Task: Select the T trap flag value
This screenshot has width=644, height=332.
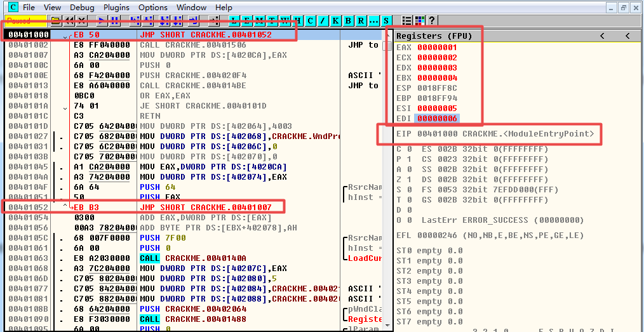Action: pos(410,200)
